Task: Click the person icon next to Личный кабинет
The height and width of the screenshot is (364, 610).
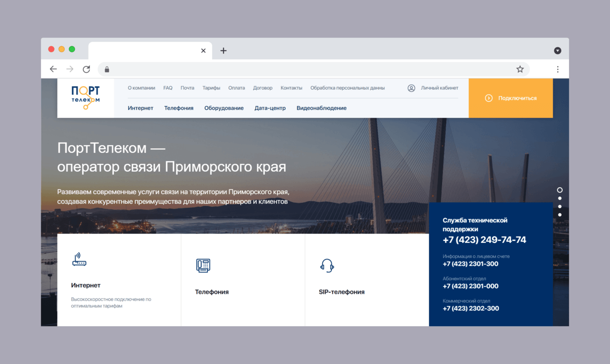Action: 411,88
